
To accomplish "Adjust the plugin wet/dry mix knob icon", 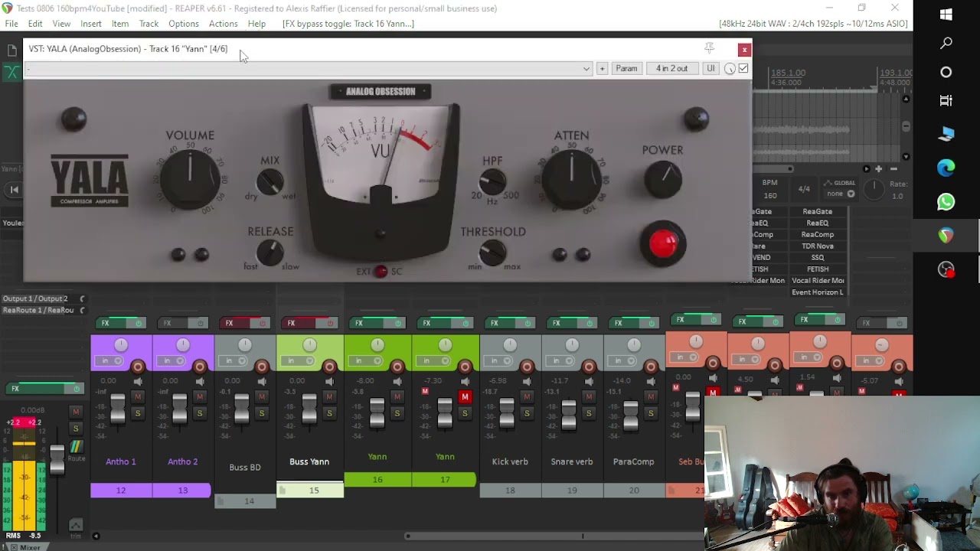I will point(730,69).
